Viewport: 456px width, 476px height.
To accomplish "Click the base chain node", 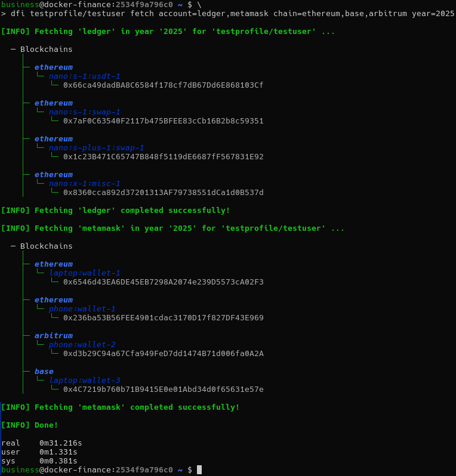I will point(44,372).
